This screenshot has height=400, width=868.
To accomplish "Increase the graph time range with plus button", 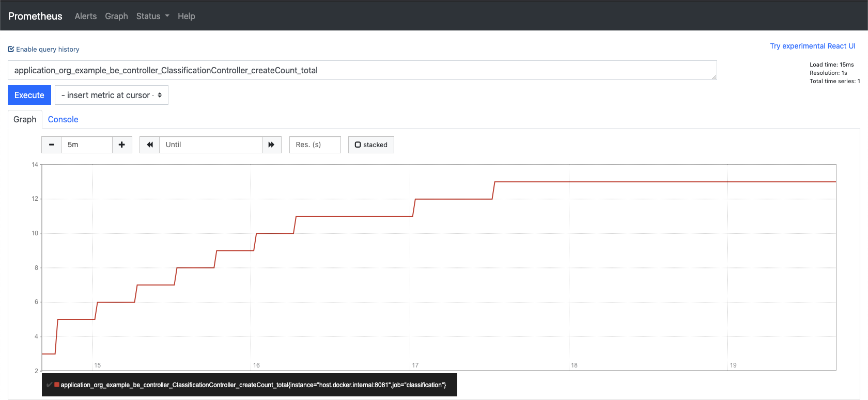I will click(x=122, y=145).
